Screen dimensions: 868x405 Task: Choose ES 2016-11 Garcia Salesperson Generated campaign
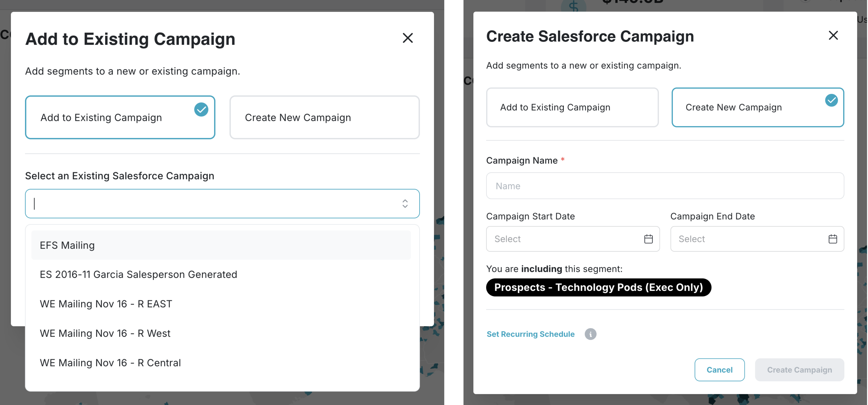point(221,274)
